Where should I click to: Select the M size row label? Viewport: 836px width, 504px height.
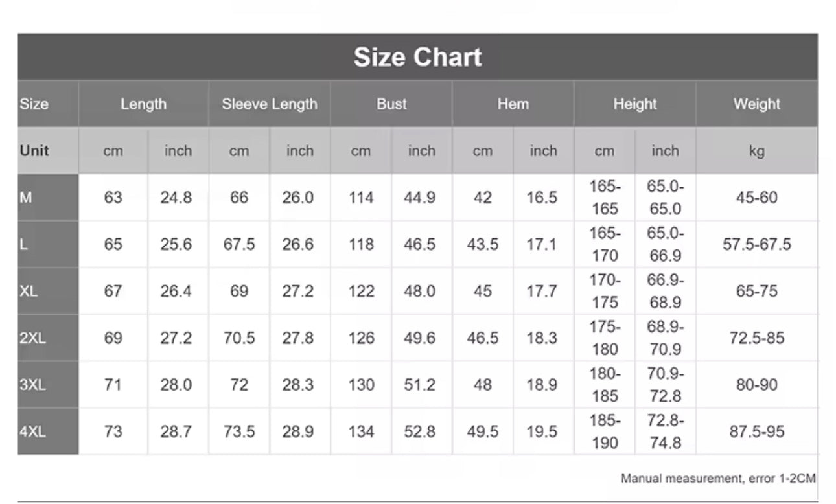tap(26, 198)
